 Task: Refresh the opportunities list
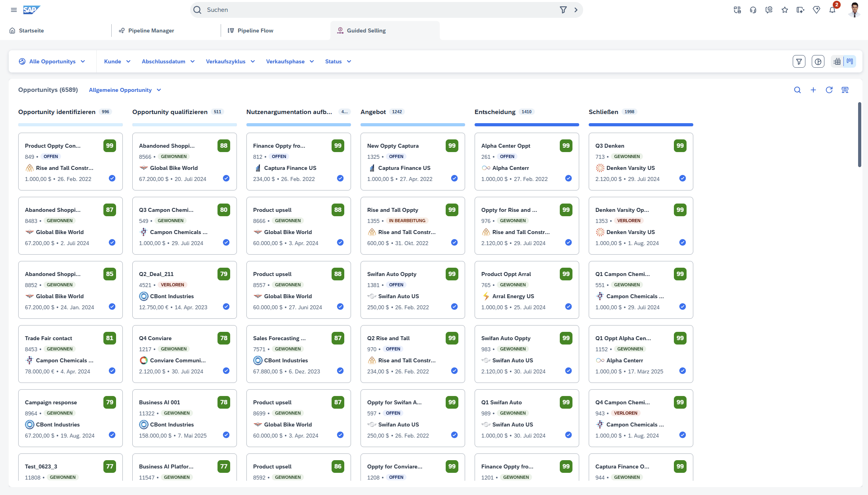pos(829,90)
